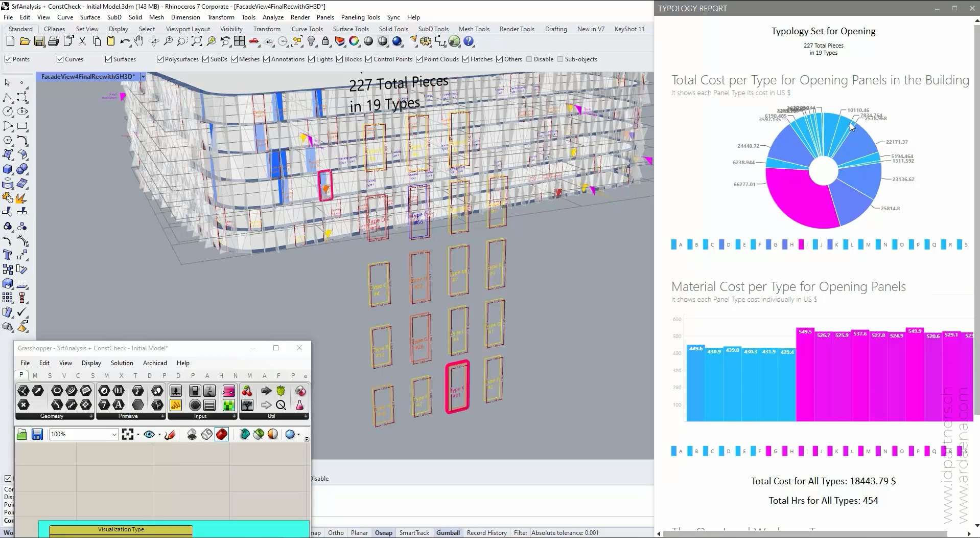Screen dimensions: 980x538
Task: Save Grasshopper document with blue floppy icon
Action: coord(37,434)
